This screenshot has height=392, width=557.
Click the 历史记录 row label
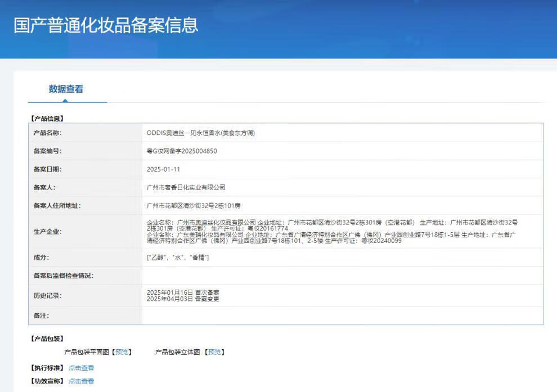pyautogui.click(x=48, y=296)
